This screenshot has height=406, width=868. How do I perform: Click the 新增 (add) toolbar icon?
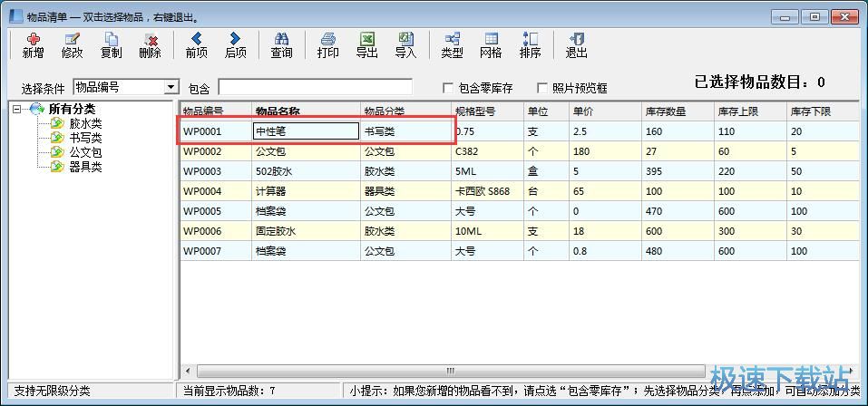pyautogui.click(x=34, y=45)
